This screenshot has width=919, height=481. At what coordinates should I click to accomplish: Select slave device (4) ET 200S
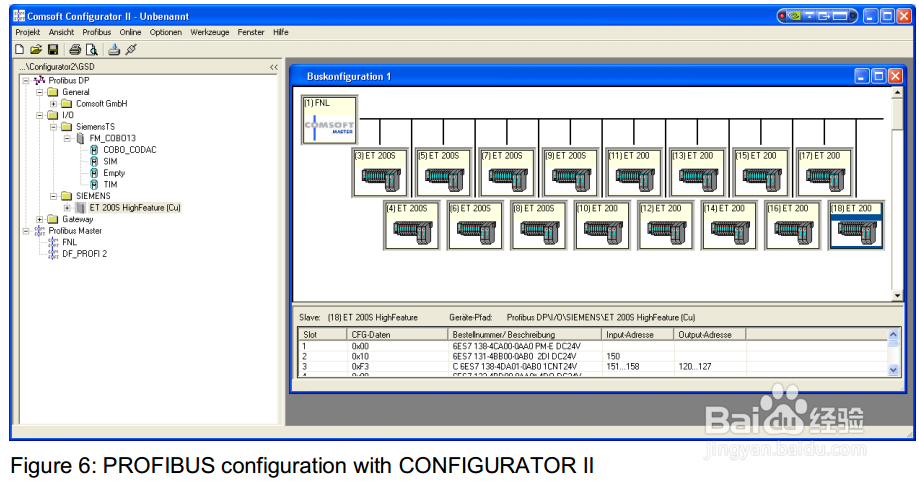pos(413,226)
